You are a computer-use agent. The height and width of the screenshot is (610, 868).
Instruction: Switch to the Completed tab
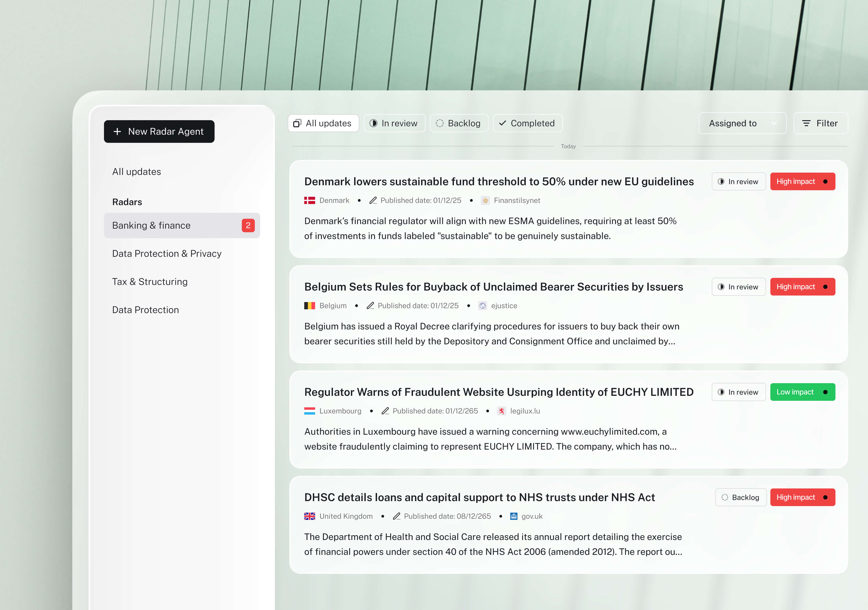tap(527, 123)
